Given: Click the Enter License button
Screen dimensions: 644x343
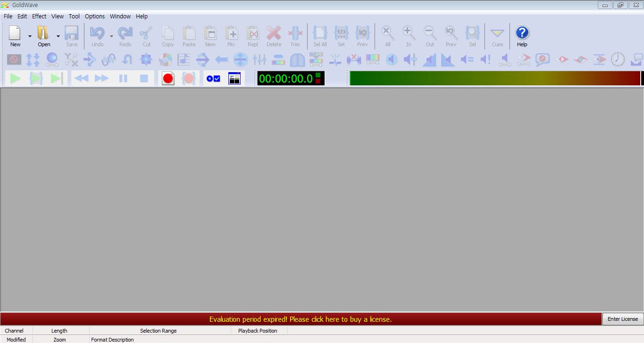Looking at the screenshot, I should (x=623, y=319).
